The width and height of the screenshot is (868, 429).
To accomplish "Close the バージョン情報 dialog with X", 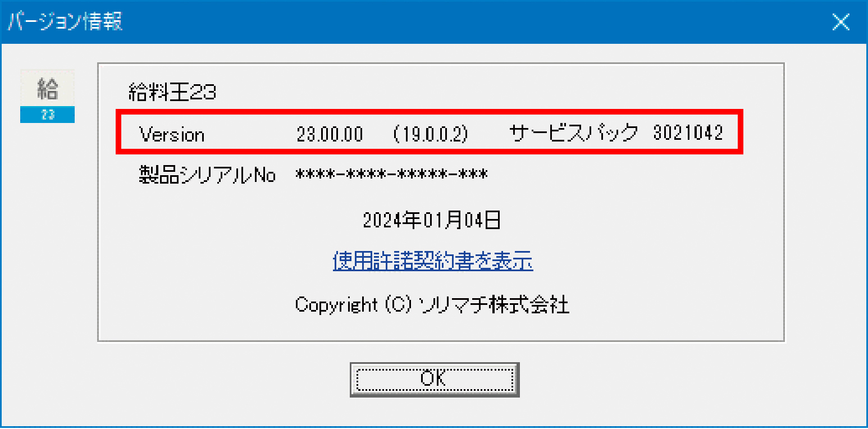I will click(840, 22).
